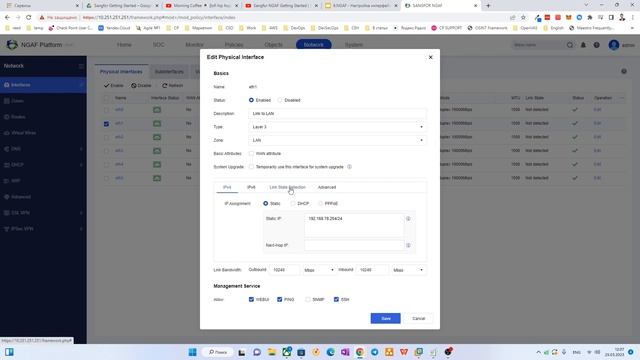Click into the Next-Hop IP field
This screenshot has height=360, width=640.
coord(354,245)
